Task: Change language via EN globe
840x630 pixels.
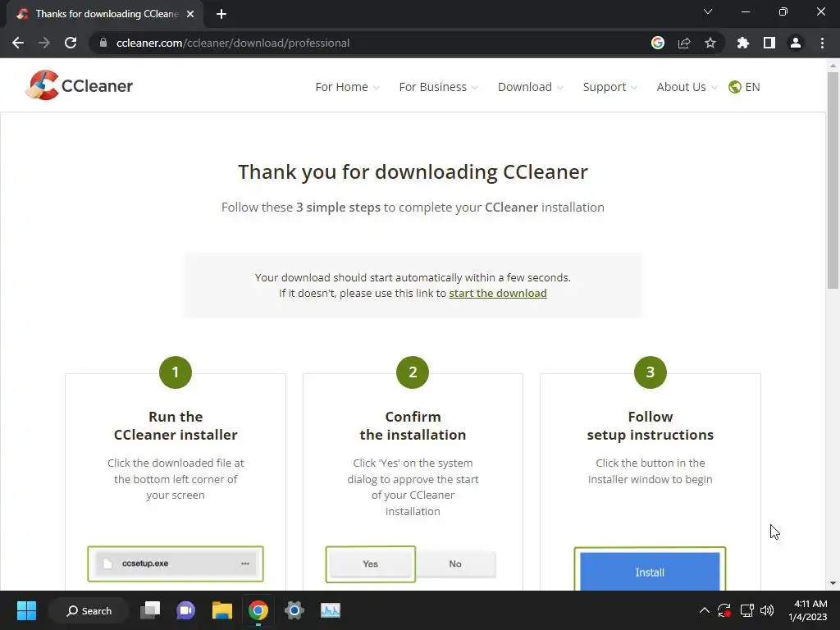Action: click(744, 87)
